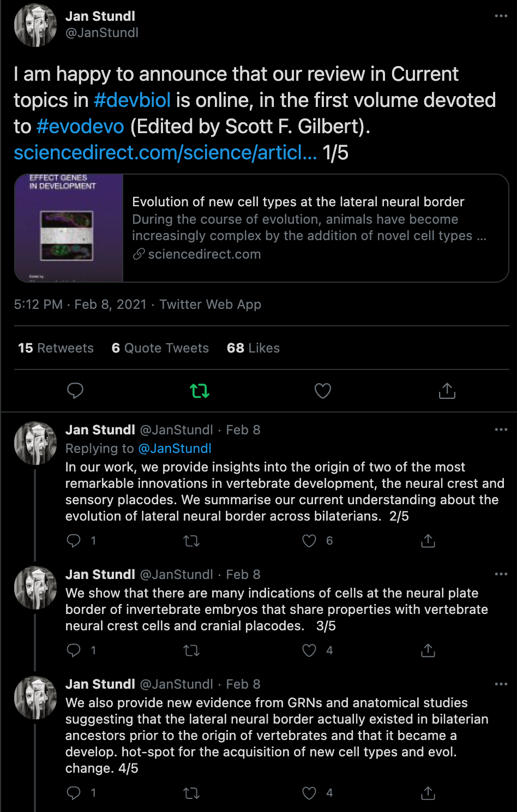Reply to the 2/5 thread tweet
The image size is (517, 812).
point(74,541)
